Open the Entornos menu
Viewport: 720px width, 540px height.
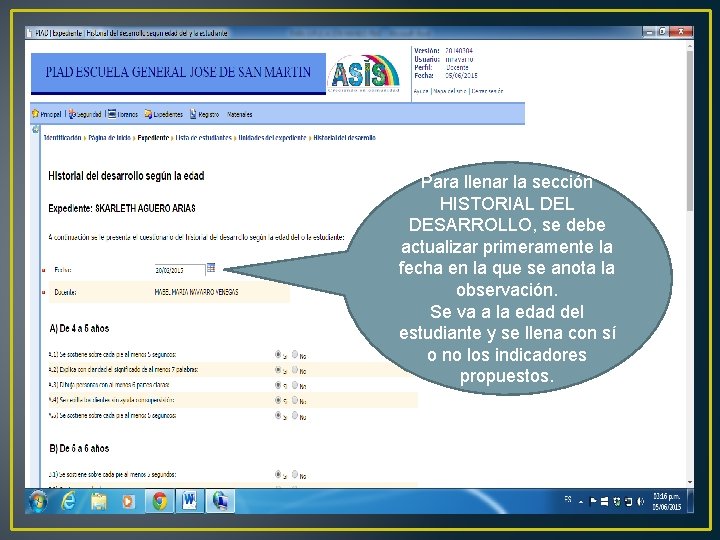coord(127,114)
